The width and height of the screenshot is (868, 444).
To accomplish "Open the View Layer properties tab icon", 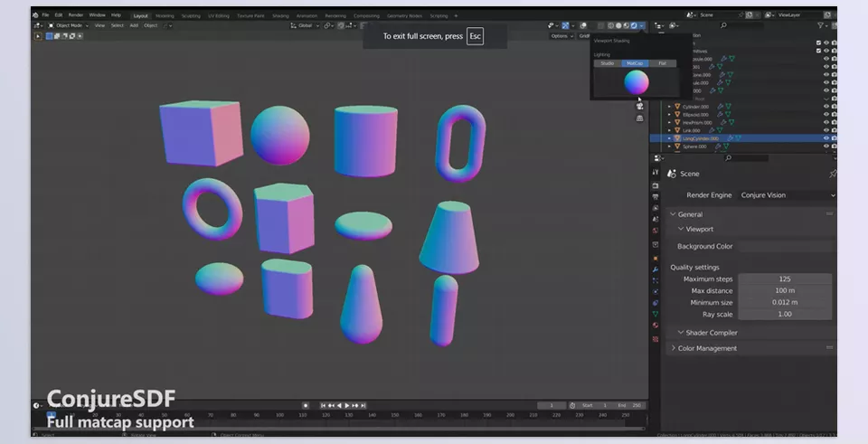I will [656, 208].
